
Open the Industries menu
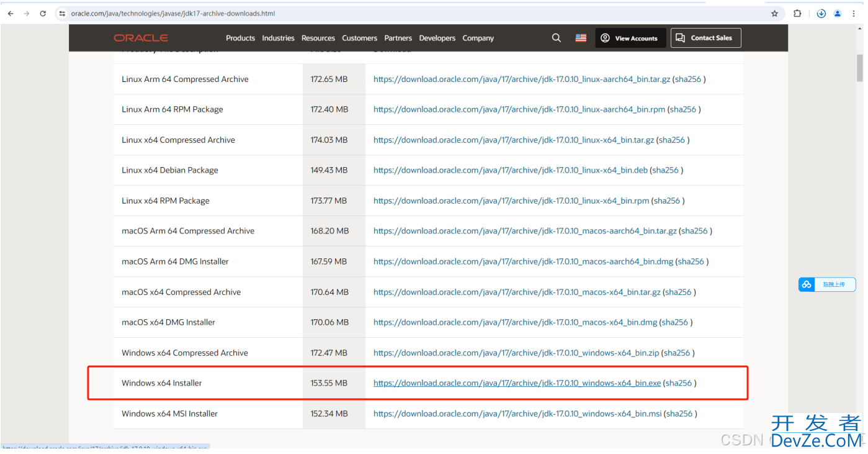click(278, 38)
